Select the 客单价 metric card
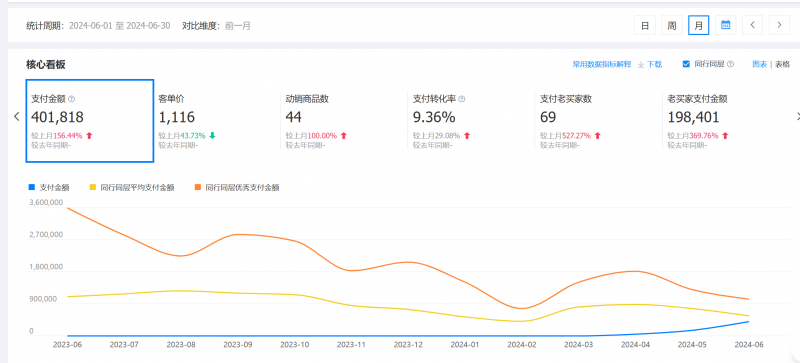 217,121
